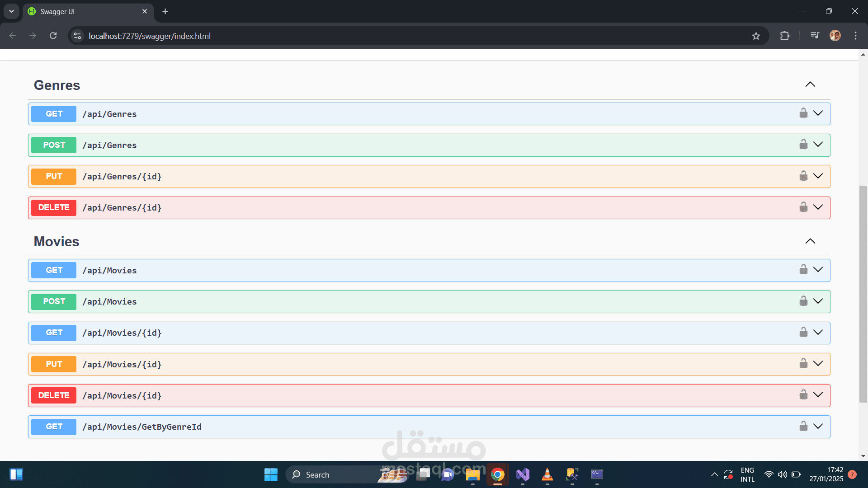Click the lock icon on GetByGenreId endpoint
The height and width of the screenshot is (488, 868).
pos(803,426)
